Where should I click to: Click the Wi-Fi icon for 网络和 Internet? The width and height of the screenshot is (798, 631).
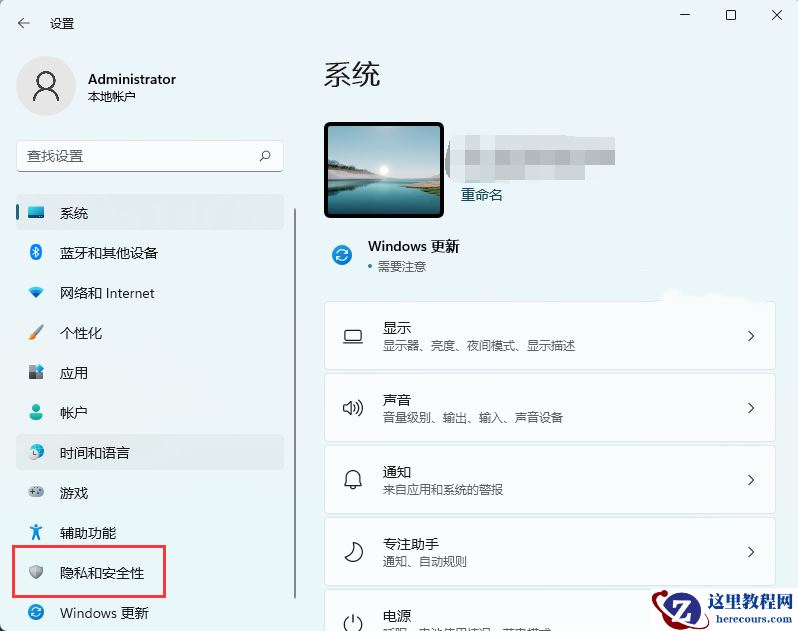pos(36,292)
